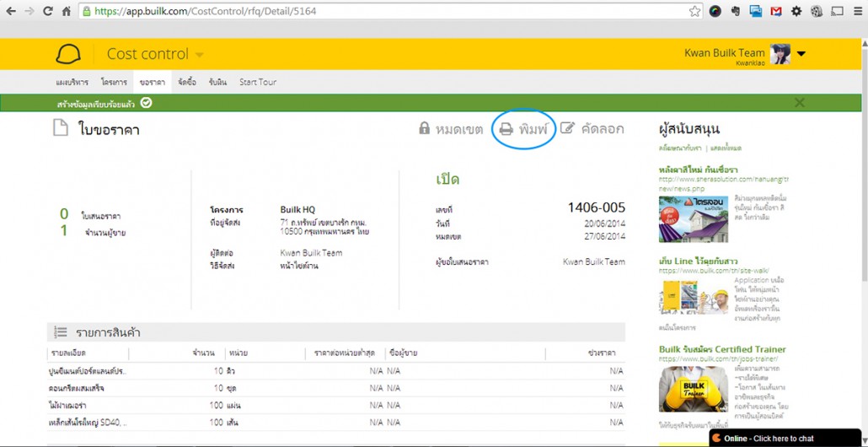The image size is (868, 447).
Task: Click the จำนวน quantity column header
Action: [203, 353]
